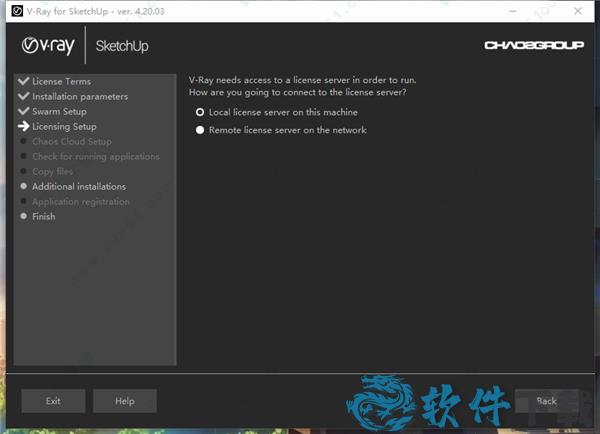Go Back to the previous step
The height and width of the screenshot is (434, 600).
pyautogui.click(x=546, y=401)
